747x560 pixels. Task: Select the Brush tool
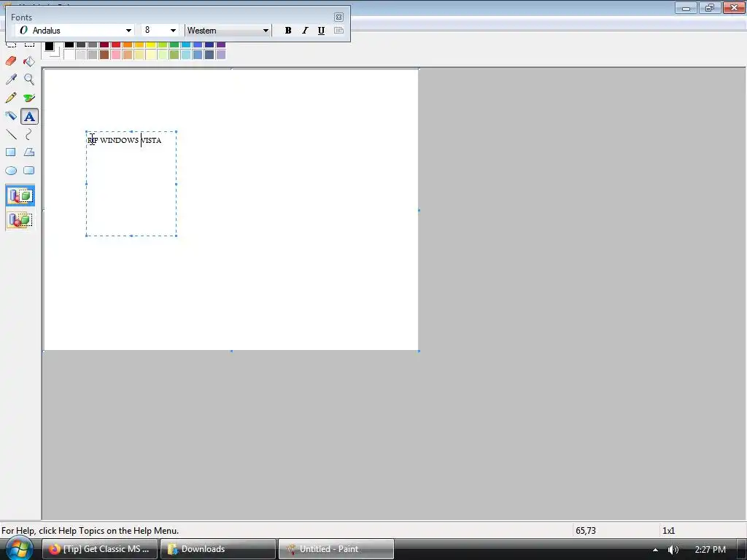(29, 98)
